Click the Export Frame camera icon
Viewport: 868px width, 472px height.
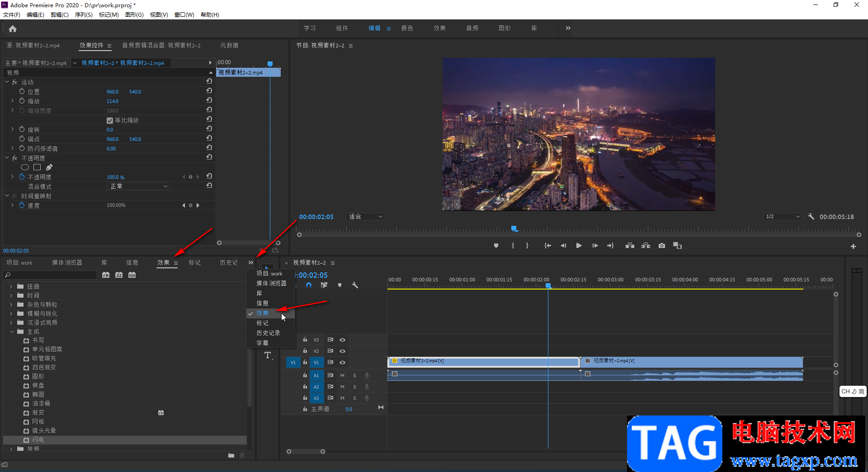(662, 246)
